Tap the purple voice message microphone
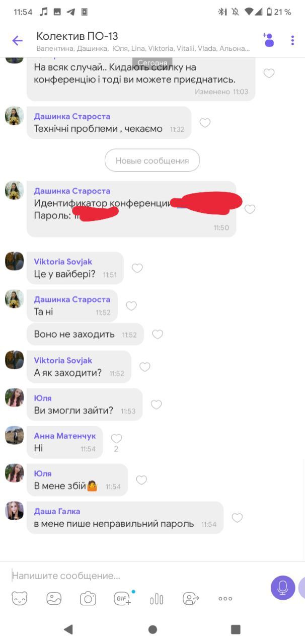The image size is (305, 644). click(x=283, y=588)
